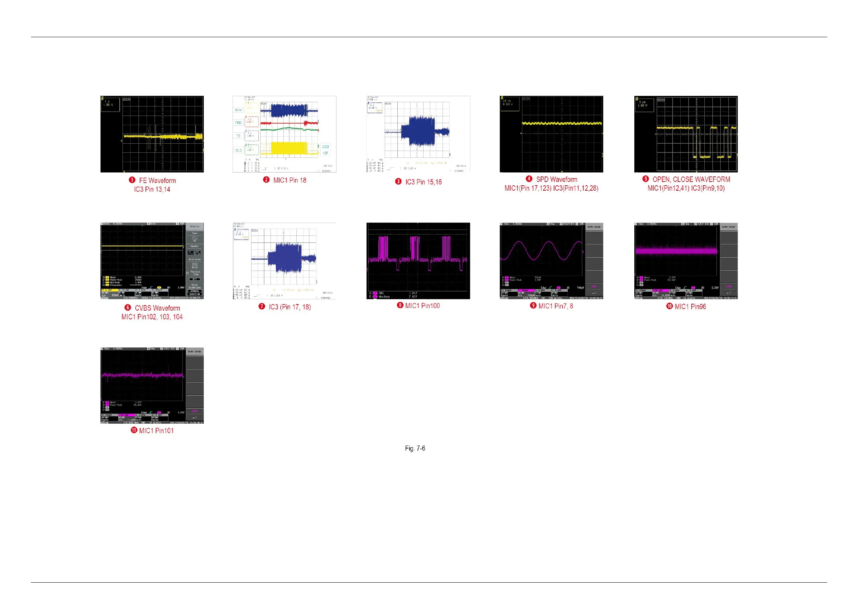Click the red number 8 marker beside MIC1 Pin100
868x614 pixels.
click(400, 305)
